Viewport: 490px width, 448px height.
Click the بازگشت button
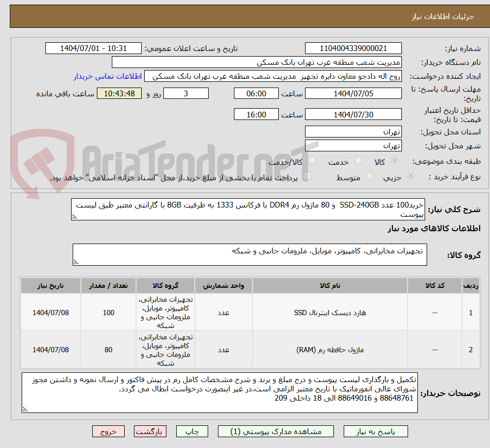pos(150,431)
